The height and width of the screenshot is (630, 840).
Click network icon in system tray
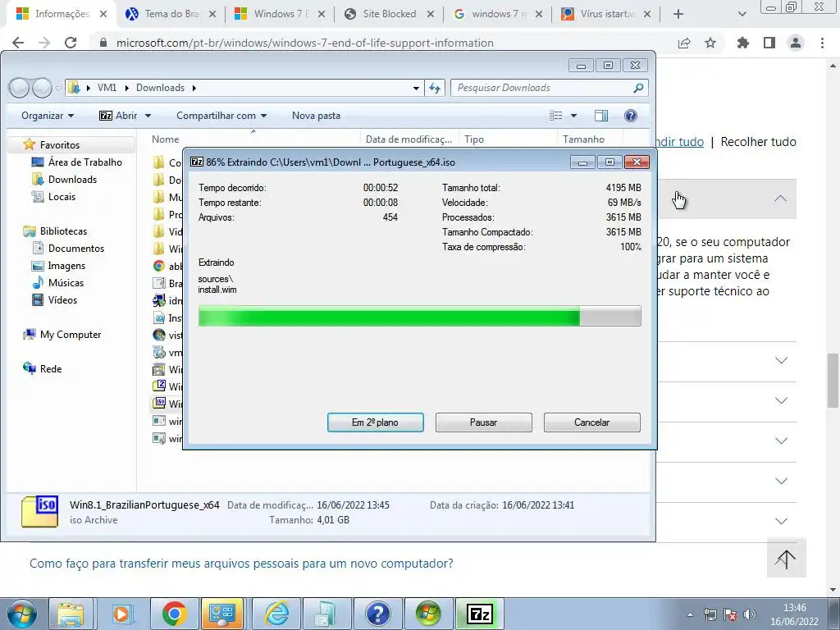tap(710, 614)
